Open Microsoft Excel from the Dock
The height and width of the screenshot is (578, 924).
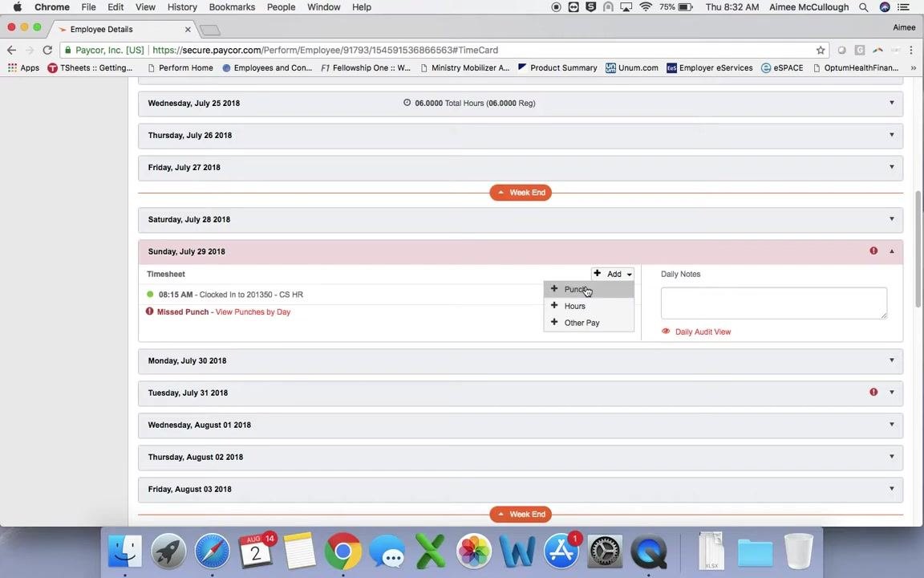(x=430, y=552)
